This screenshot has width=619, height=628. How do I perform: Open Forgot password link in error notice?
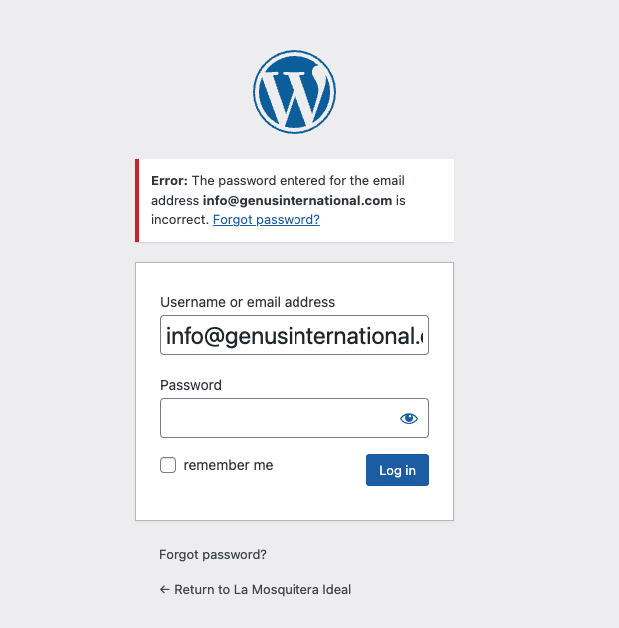(x=266, y=219)
